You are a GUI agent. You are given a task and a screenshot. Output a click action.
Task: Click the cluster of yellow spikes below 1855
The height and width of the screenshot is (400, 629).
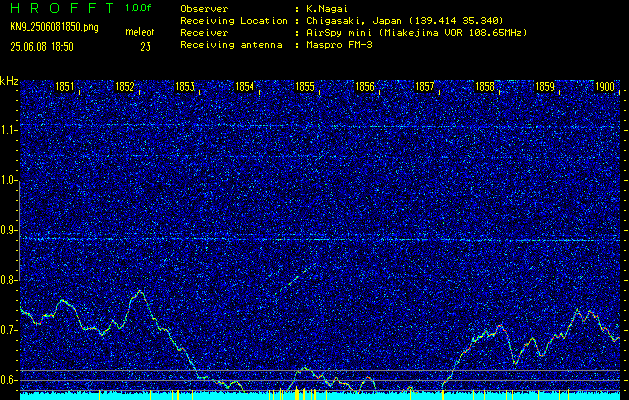click(297, 393)
